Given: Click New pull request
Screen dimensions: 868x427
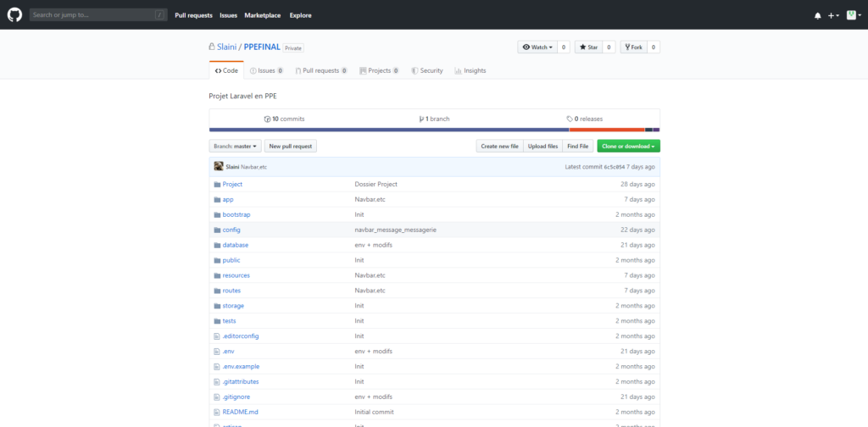Looking at the screenshot, I should coord(291,147).
